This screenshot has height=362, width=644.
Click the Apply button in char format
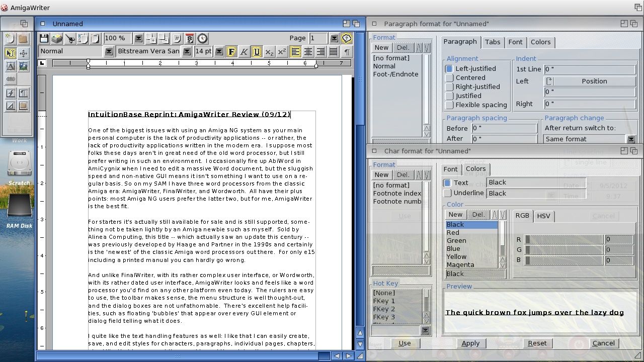coord(470,343)
